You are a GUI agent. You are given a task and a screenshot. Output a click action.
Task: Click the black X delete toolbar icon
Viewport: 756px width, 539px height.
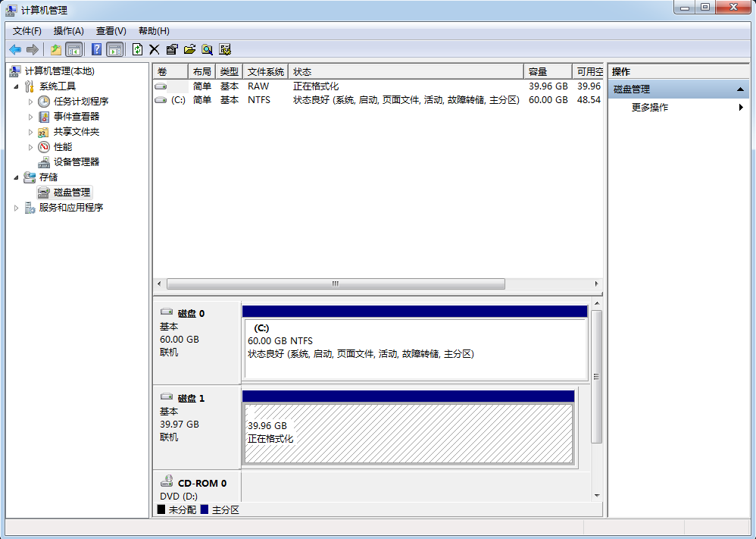154,49
